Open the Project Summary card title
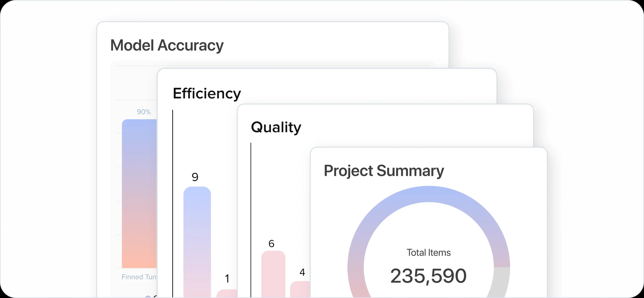Viewport: 644px width, 298px height. point(384,171)
